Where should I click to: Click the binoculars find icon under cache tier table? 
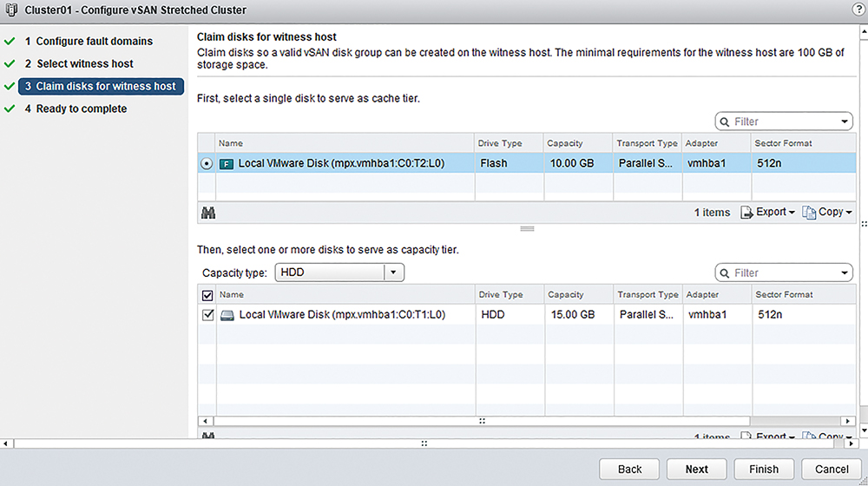tap(208, 213)
